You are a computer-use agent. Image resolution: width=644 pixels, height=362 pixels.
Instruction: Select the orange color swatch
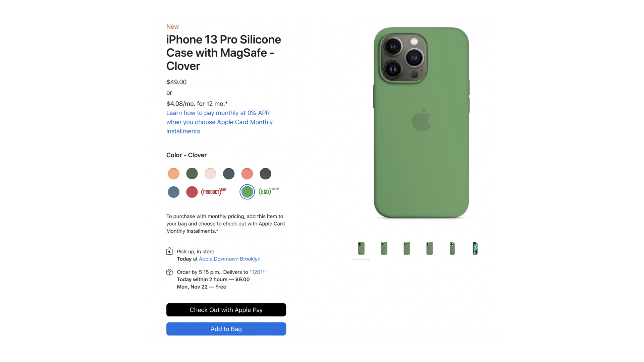pos(173,174)
